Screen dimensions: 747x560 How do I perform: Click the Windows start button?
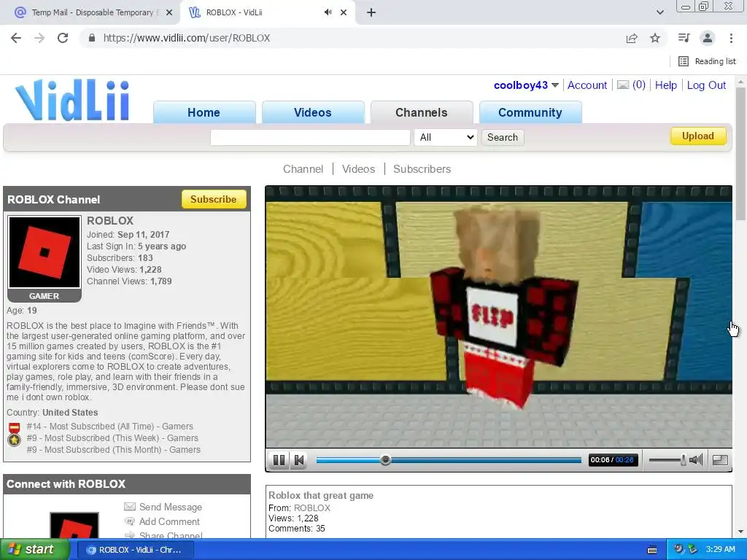34,550
